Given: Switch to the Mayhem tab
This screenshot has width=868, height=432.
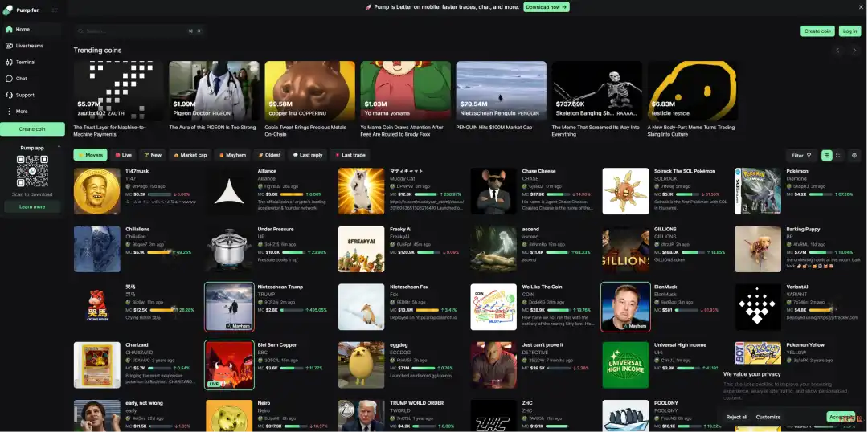Looking at the screenshot, I should (231, 155).
